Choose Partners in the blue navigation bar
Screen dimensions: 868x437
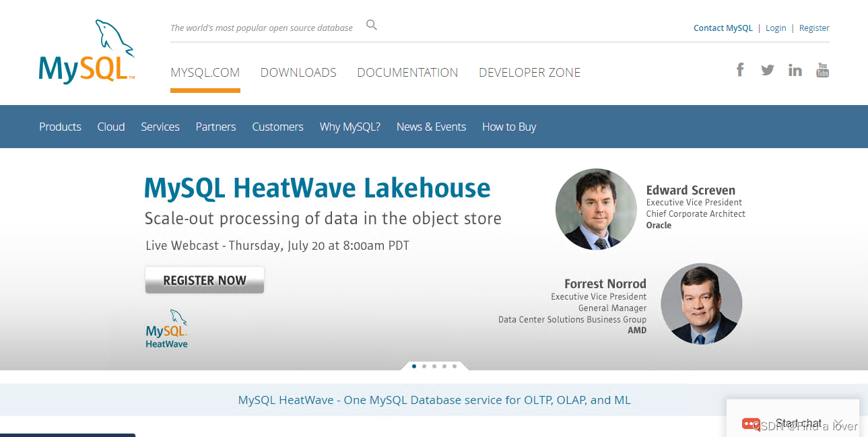pos(215,127)
